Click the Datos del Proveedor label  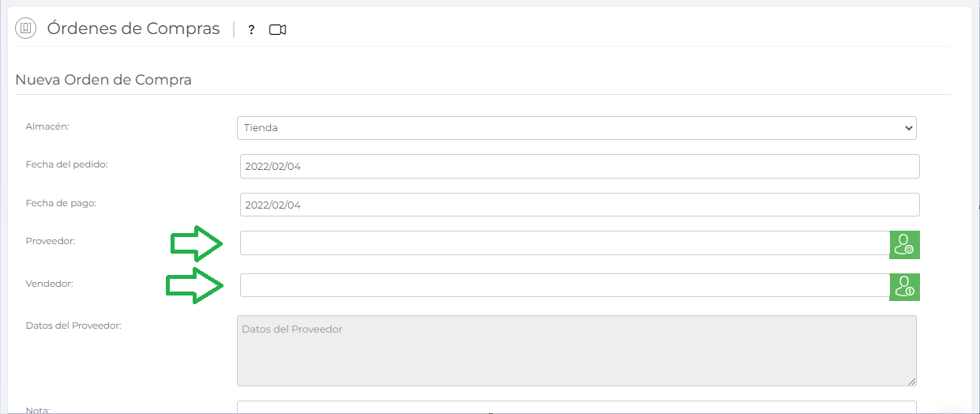pyautogui.click(x=73, y=326)
